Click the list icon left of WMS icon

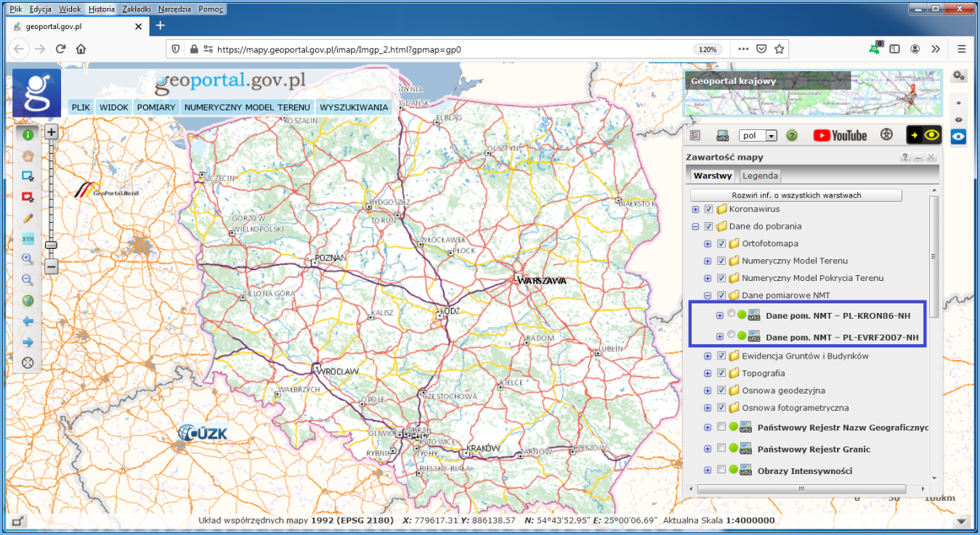tap(695, 135)
